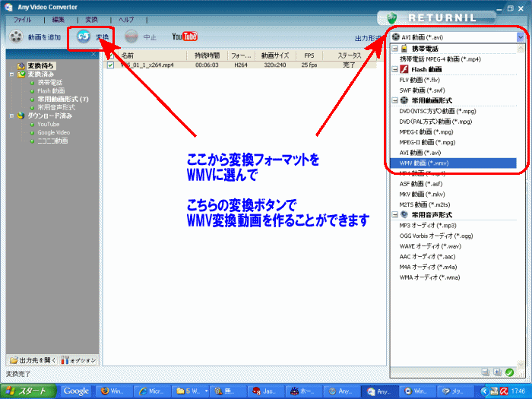The image size is (532, 399).
Task: Click the 中止 stop icon
Action: tap(131, 36)
